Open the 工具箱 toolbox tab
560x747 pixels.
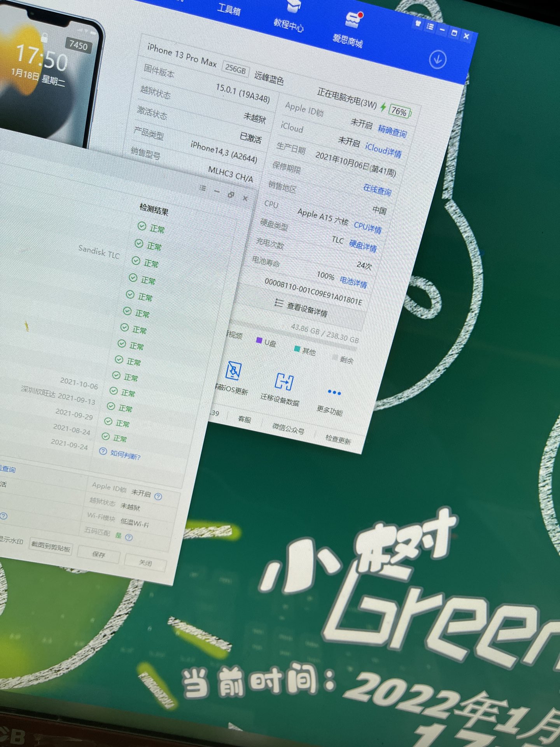coord(229,9)
